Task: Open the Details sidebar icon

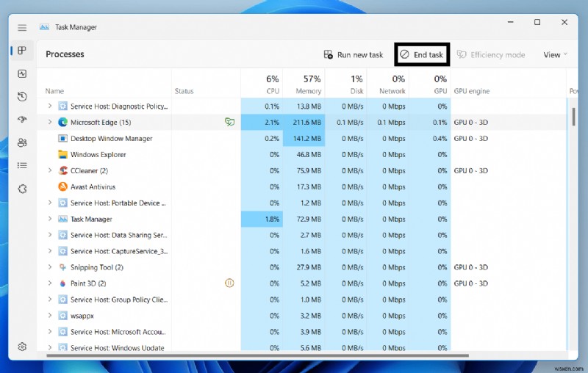Action: coord(22,165)
